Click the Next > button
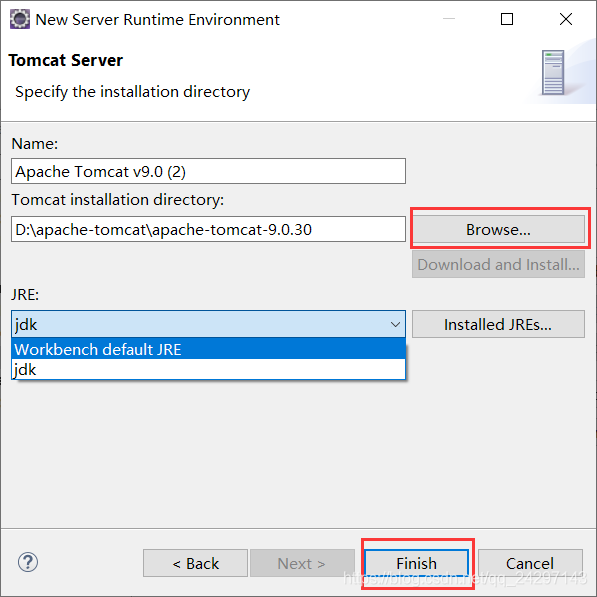 click(302, 563)
